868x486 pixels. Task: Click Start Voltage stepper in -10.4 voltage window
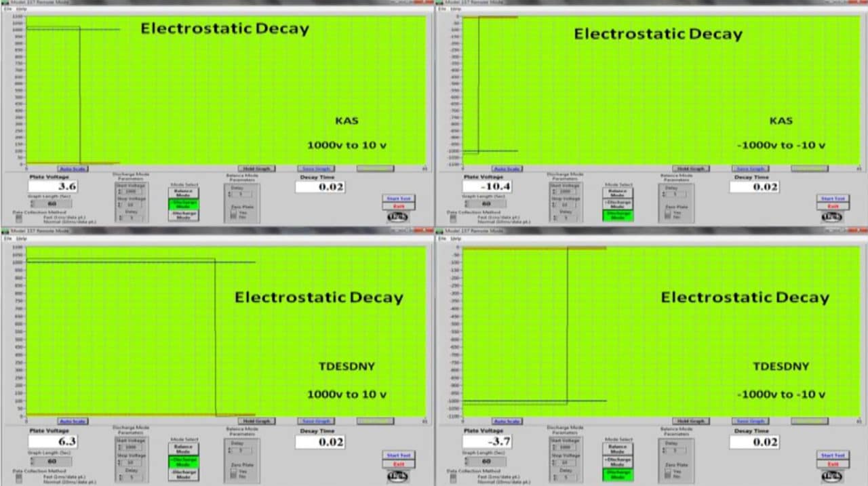(555, 192)
